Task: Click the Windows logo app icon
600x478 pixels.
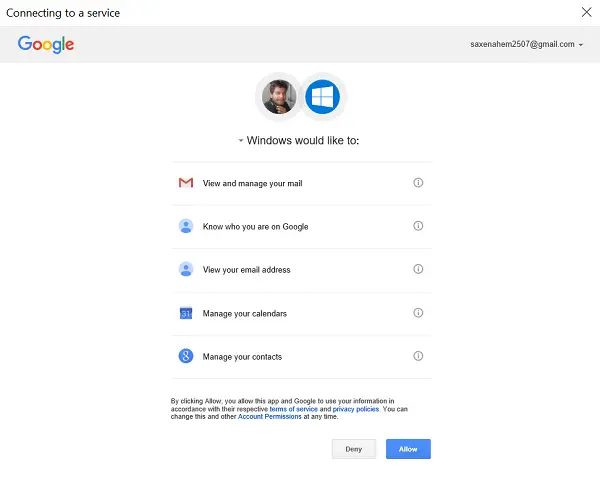Action: [323, 97]
